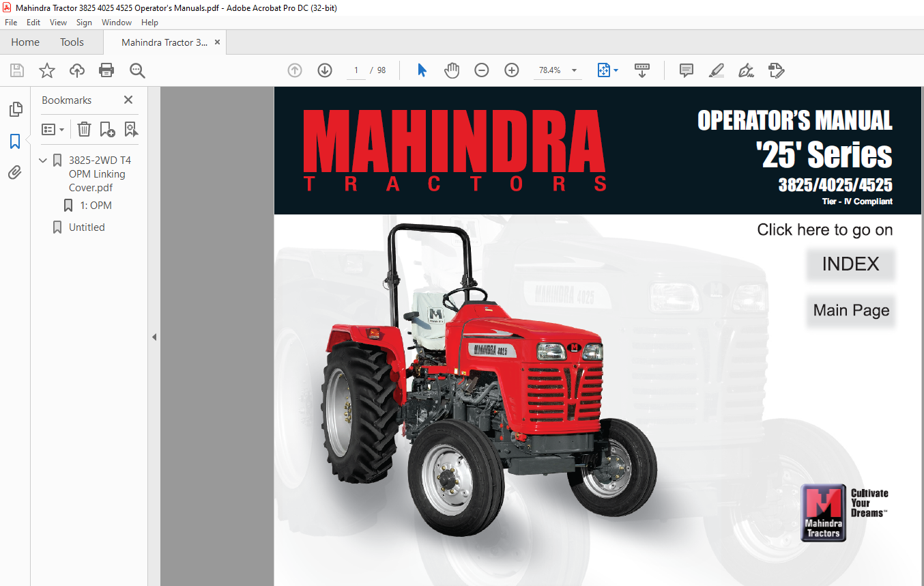Find current bookmark icon
Image resolution: width=924 pixels, height=586 pixels.
(131, 129)
